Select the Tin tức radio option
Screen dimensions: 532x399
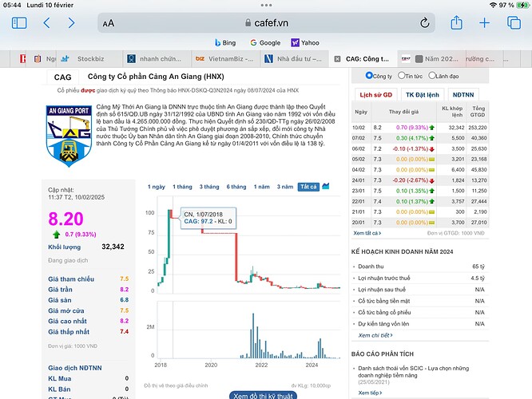[399, 76]
